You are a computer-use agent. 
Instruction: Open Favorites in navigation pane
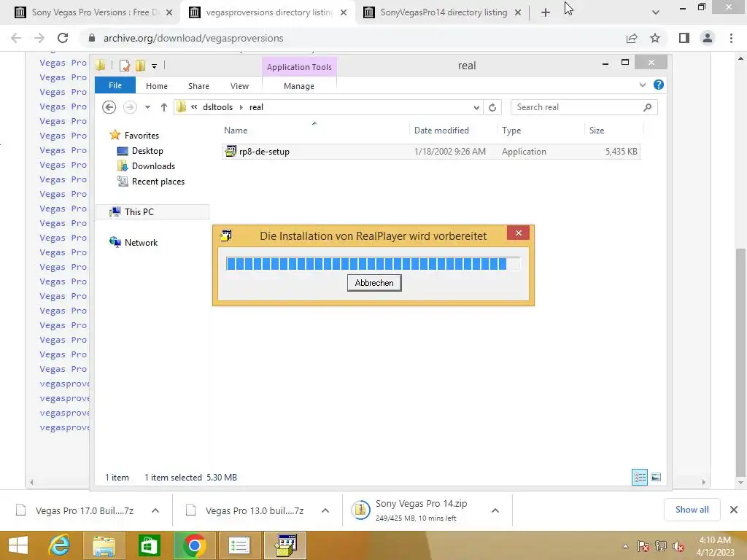coord(142,136)
